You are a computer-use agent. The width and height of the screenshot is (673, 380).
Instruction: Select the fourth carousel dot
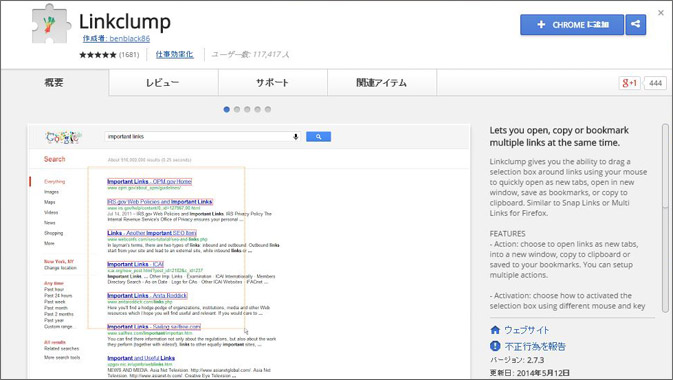(258, 109)
